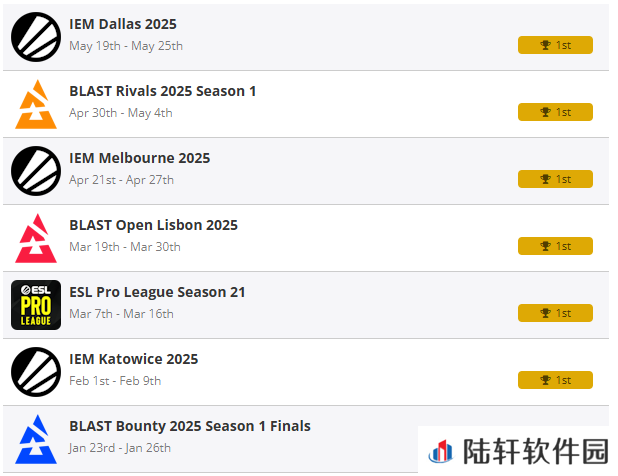Click the blue BLAST Bounty logo
618x476 pixels.
pos(36,439)
